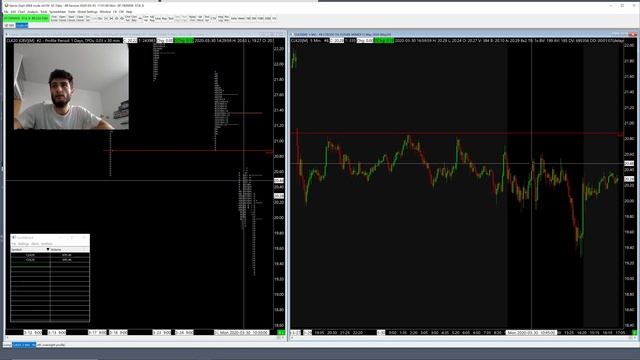Screen dimensions: 640x360
Task: Click the Close Chartbook toolbar button
Action: coord(80,18)
